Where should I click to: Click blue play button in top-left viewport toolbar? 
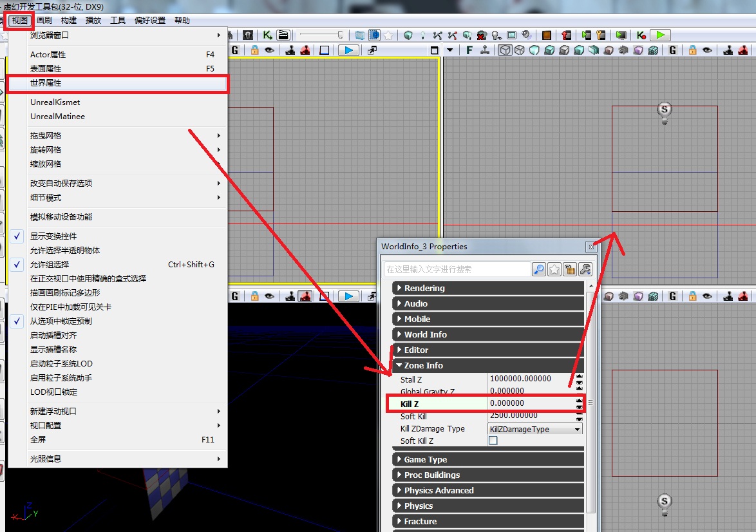[x=348, y=50]
